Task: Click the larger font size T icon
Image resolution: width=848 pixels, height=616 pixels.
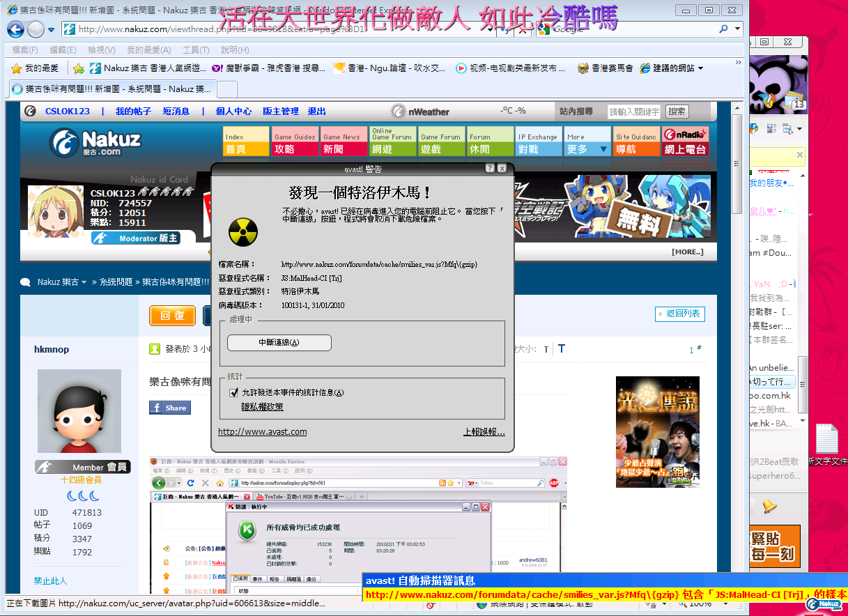Action: coord(561,348)
